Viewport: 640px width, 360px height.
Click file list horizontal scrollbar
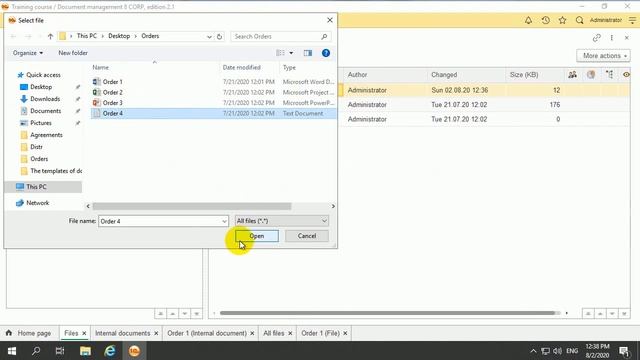click(192, 206)
